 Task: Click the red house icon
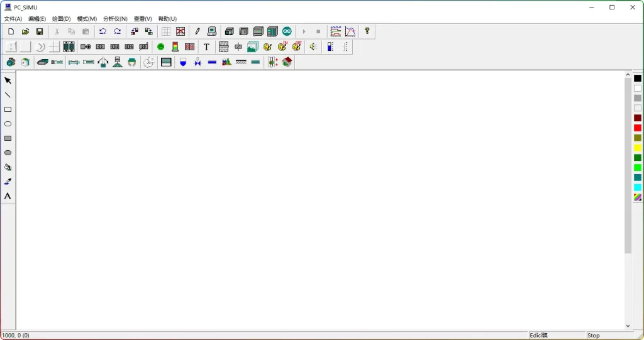(287, 62)
